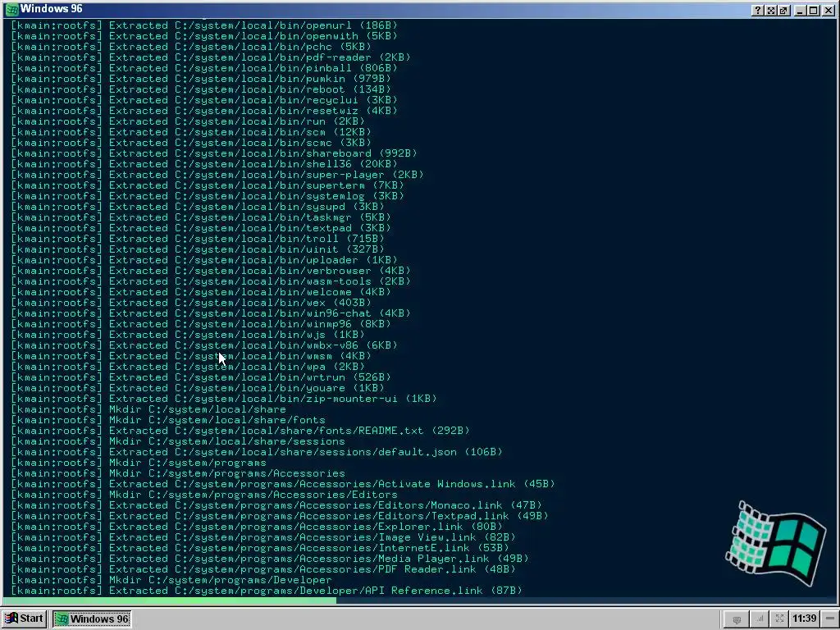The width and height of the screenshot is (840, 630).
Task: Click the log line for bin/openurl (186B)
Action: (x=204, y=25)
